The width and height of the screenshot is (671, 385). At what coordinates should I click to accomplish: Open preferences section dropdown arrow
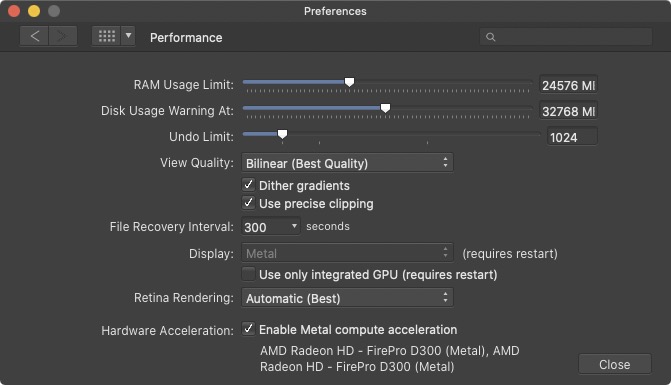pos(128,36)
